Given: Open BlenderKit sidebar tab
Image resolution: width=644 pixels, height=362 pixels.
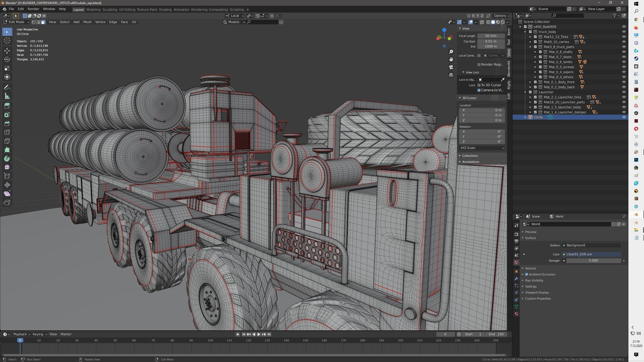Looking at the screenshot, I should pos(509,68).
